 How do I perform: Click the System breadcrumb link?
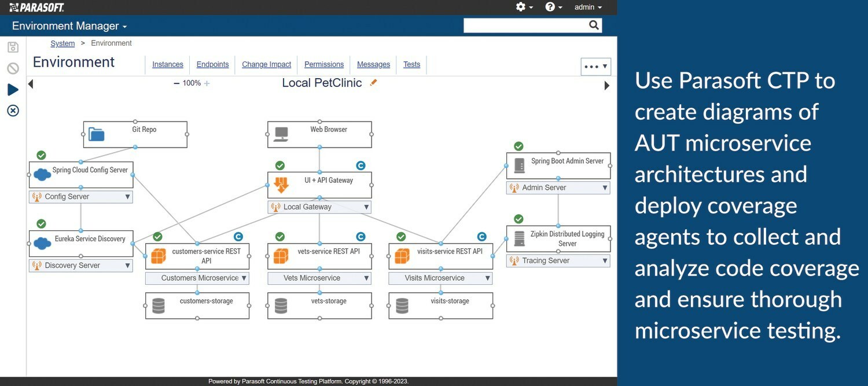(62, 43)
